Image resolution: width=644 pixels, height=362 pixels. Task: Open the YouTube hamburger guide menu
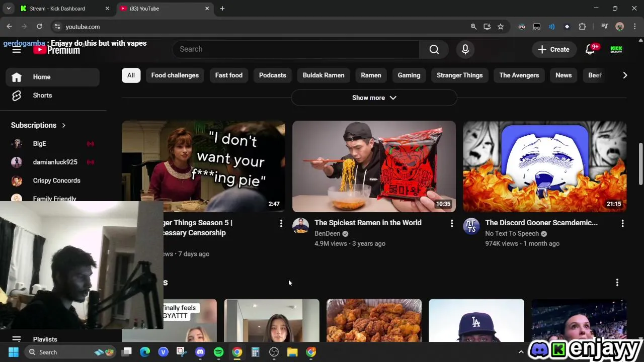point(17,49)
